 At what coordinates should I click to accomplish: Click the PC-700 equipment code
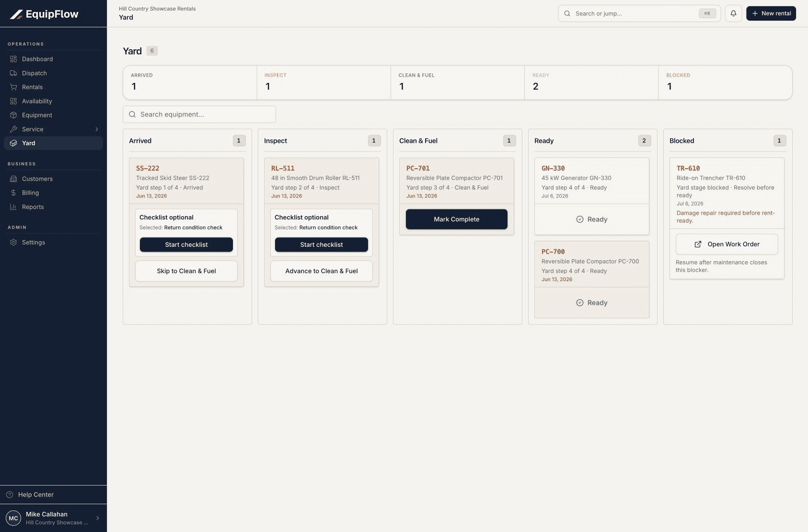tap(553, 252)
